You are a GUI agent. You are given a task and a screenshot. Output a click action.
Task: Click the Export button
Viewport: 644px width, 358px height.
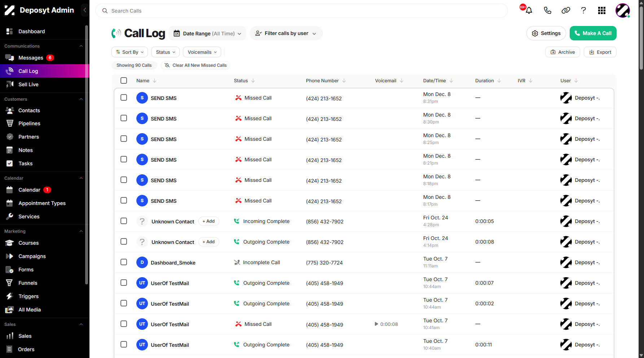click(600, 52)
